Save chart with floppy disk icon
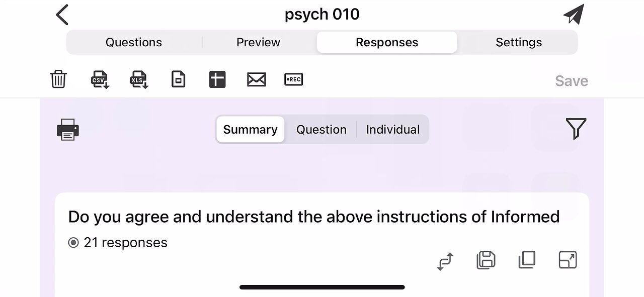The height and width of the screenshot is (297, 644). tap(486, 260)
